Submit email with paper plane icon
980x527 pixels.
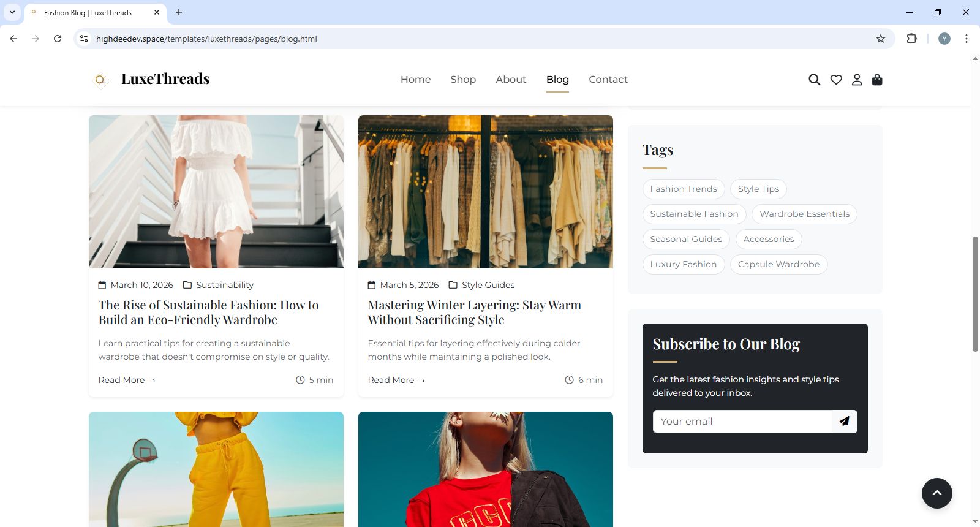coord(845,422)
